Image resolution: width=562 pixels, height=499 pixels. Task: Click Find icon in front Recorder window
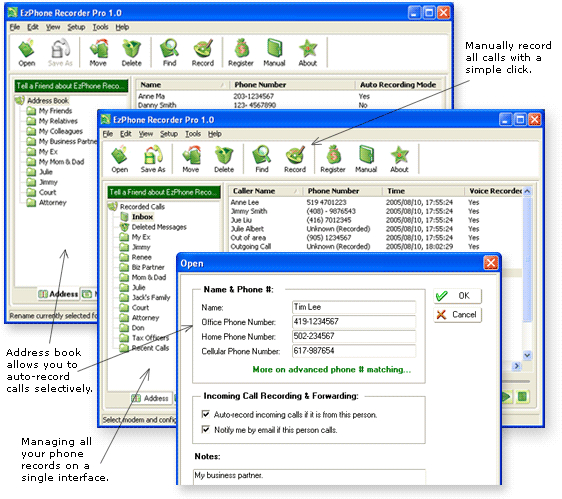262,159
